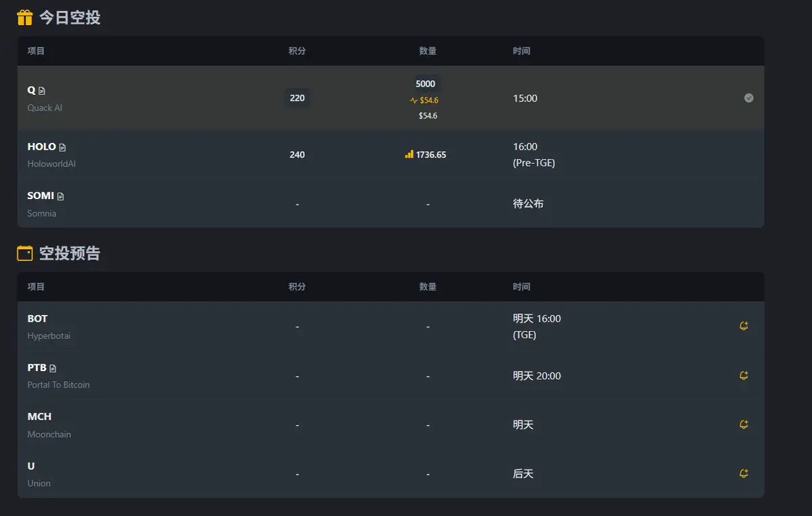Click the gift icon of today's airdrops
Screen dimensions: 812x516
click(25, 18)
